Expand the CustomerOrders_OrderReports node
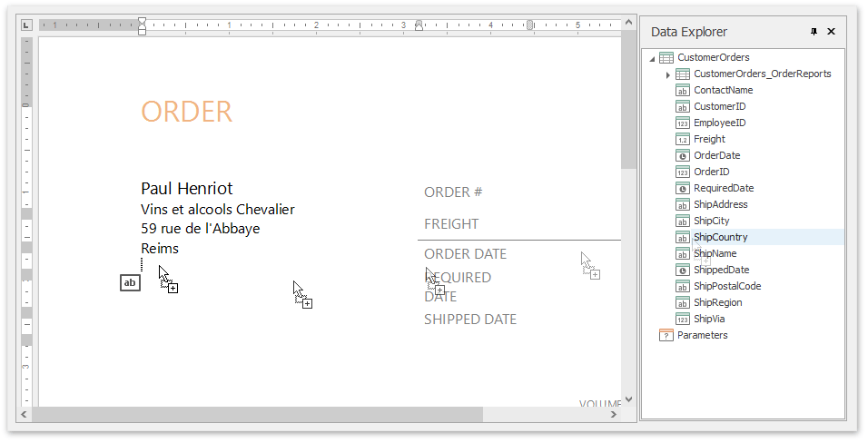The image size is (868, 443). pyautogui.click(x=668, y=74)
